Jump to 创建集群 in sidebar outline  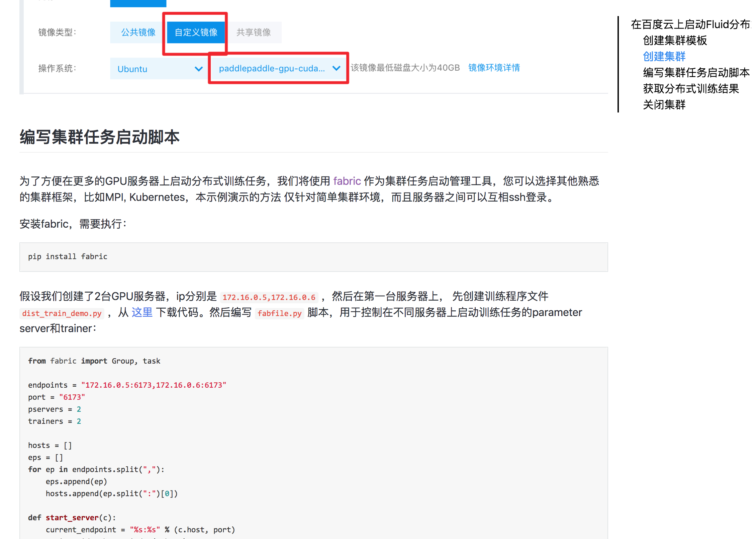[x=664, y=57]
